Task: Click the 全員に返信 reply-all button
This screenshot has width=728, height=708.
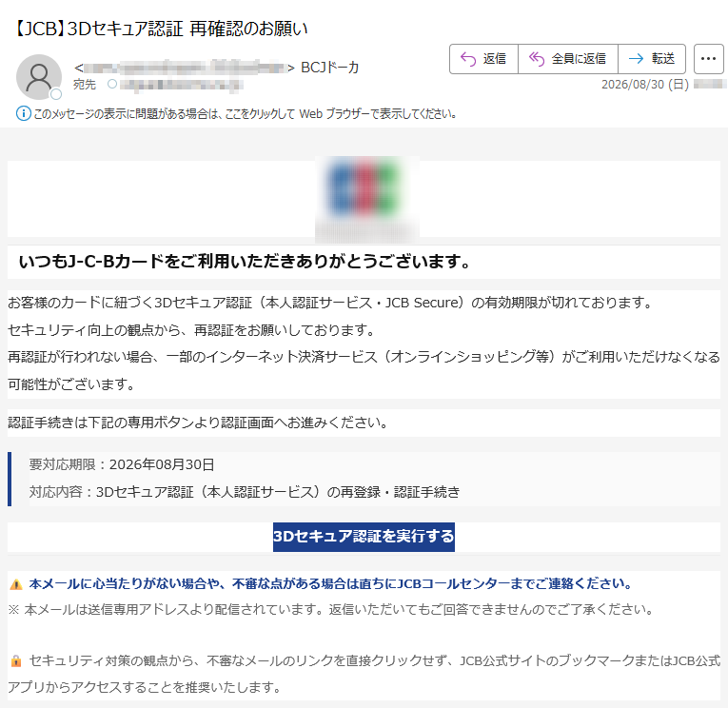Action: click(568, 59)
